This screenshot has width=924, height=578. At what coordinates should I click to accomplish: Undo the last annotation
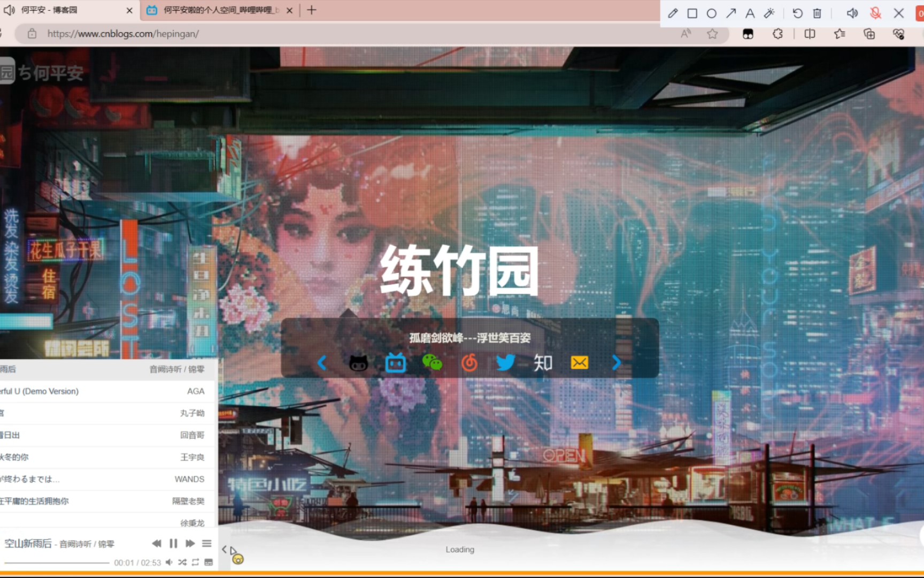pos(797,13)
